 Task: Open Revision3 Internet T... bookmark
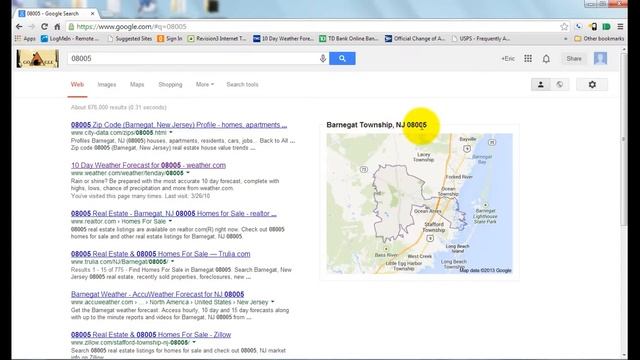[x=217, y=38]
